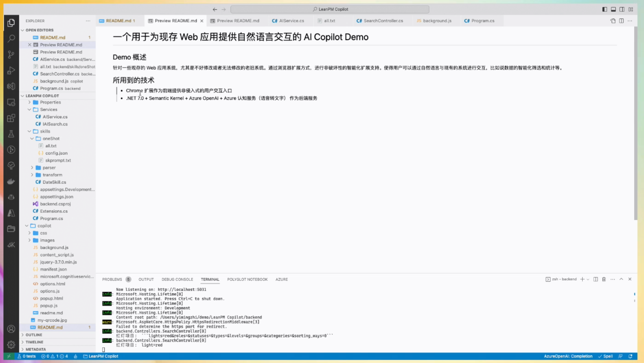Image resolution: width=644 pixels, height=363 pixels.
Task: Click the AzureOpenAI: Completion status item
Action: tap(568, 356)
